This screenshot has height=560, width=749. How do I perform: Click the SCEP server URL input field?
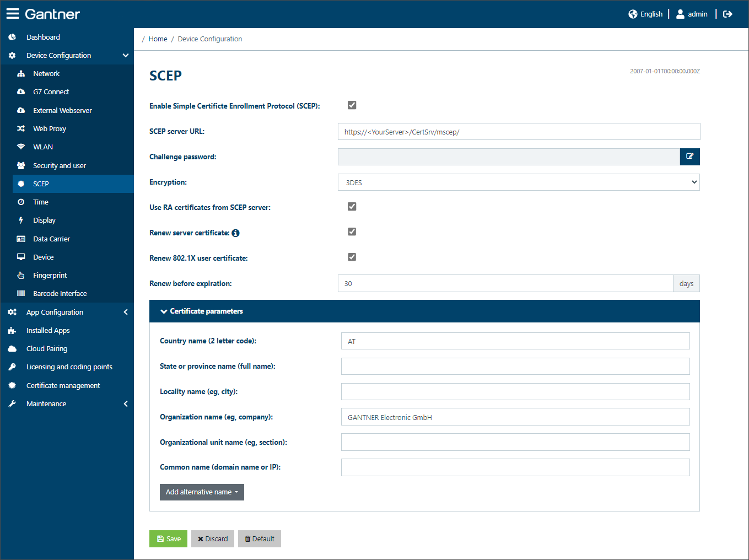point(519,132)
